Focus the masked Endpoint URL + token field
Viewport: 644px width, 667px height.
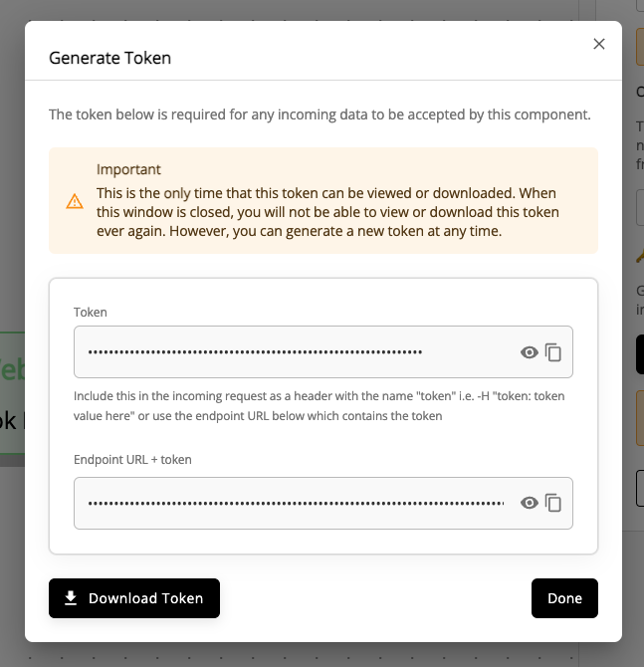click(323, 503)
